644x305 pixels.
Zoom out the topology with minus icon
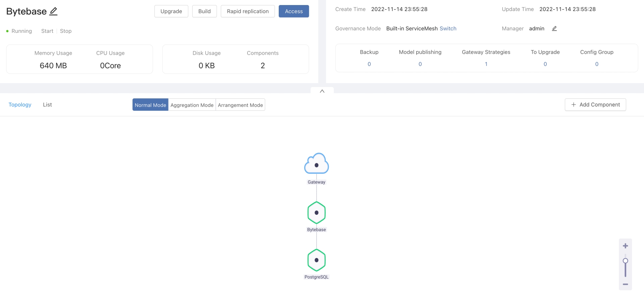tap(626, 284)
